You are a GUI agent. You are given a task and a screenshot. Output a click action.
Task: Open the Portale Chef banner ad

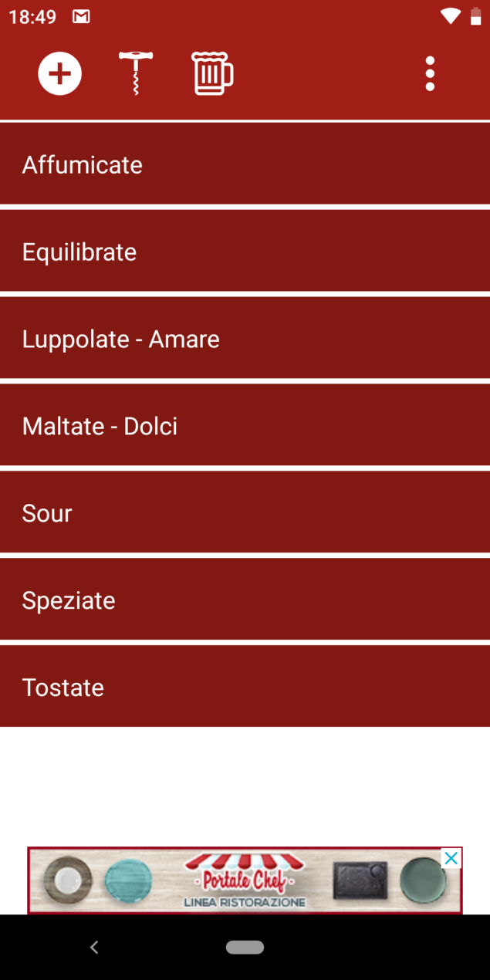pos(245,880)
